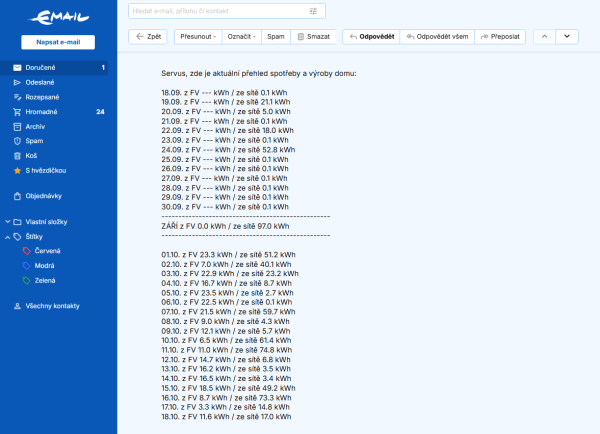Select the Červená label
This screenshot has width=600, height=434.
pyautogui.click(x=47, y=251)
